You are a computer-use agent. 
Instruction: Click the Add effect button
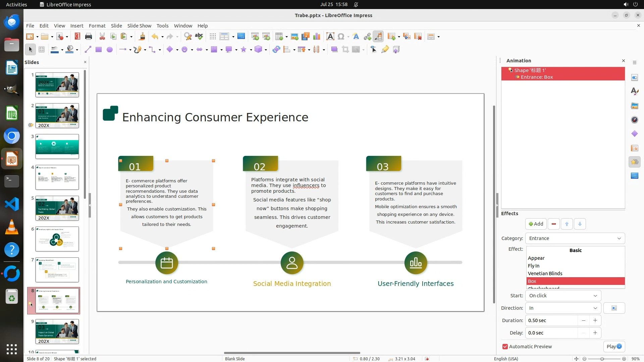(536, 224)
